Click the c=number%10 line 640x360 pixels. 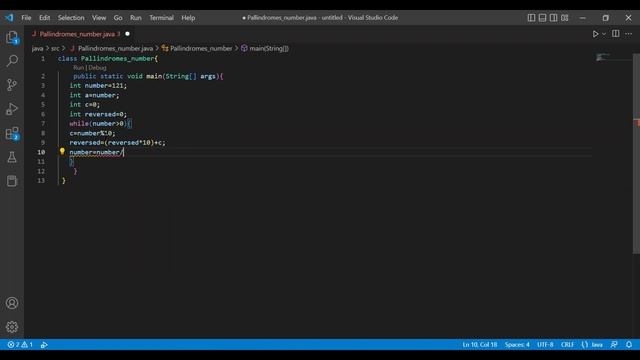92,133
